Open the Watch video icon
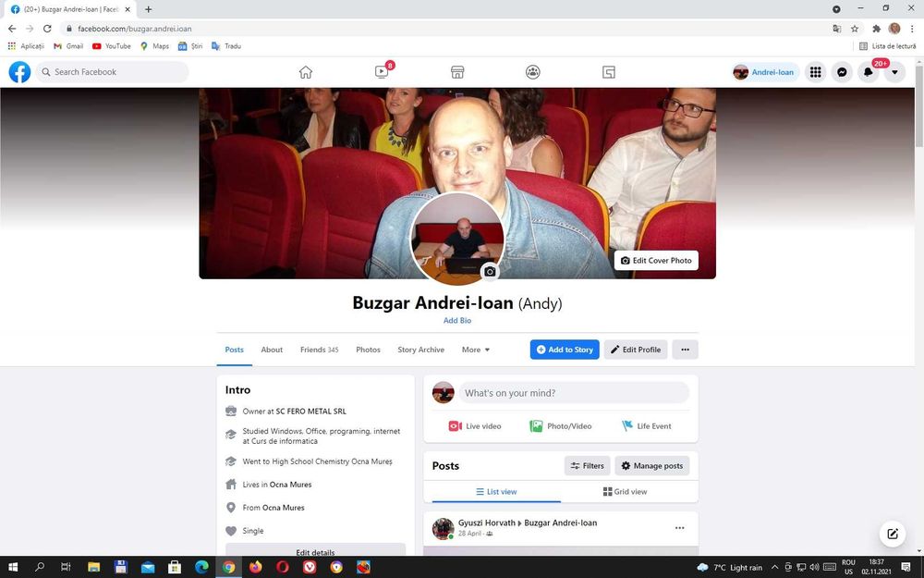The height and width of the screenshot is (578, 924). [382, 72]
